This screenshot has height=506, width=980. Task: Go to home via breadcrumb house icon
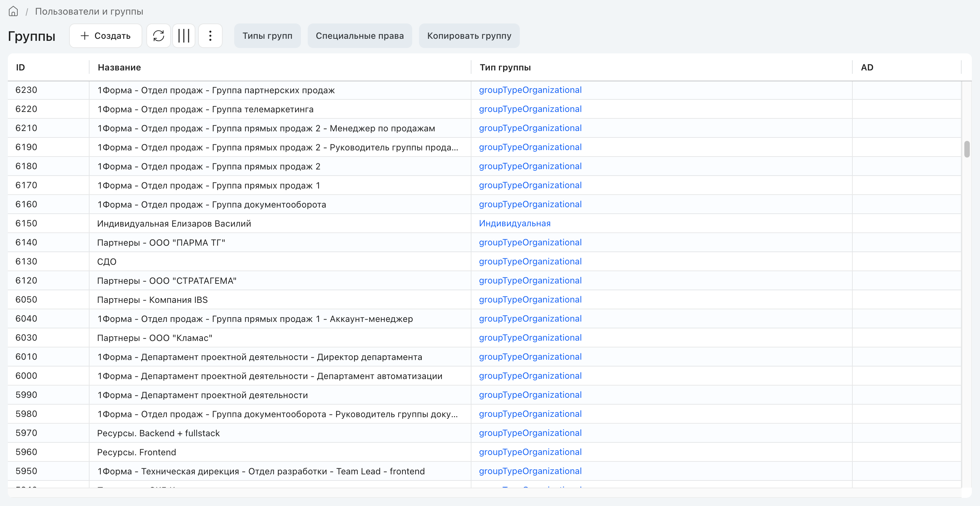coord(13,12)
